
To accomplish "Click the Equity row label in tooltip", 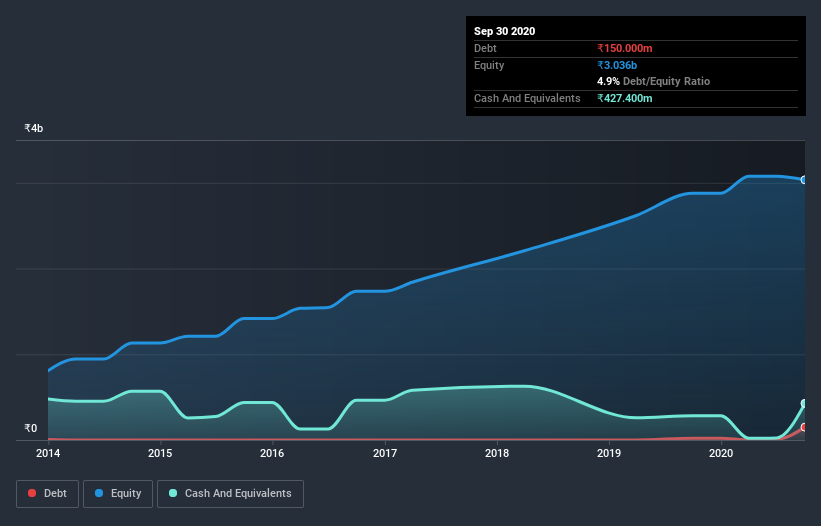I will 489,65.
